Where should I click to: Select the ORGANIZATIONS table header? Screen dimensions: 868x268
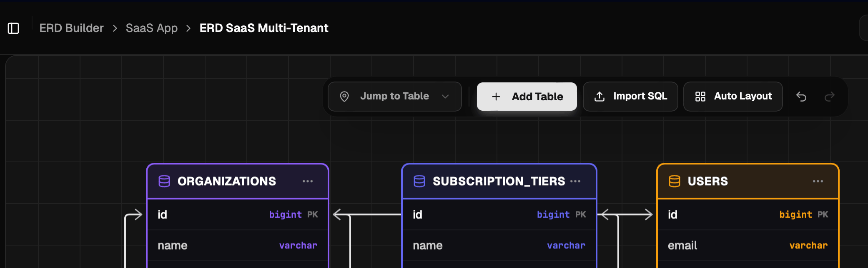click(238, 181)
